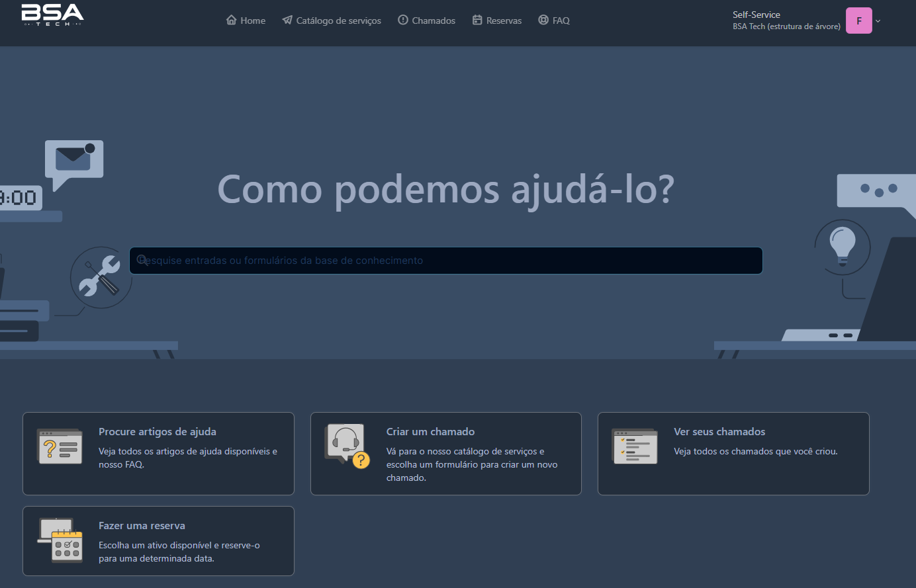Click the knowledge base search input field

click(x=445, y=260)
